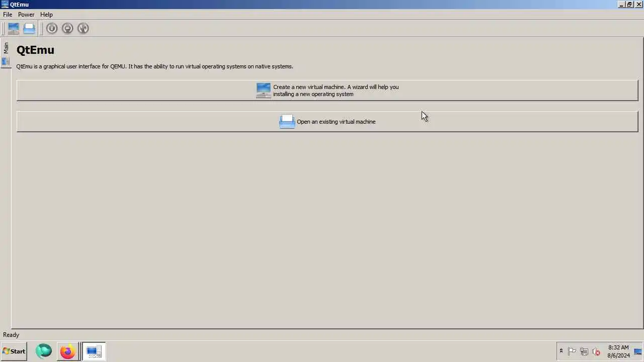Restore down the QtEmu window
Viewport: 644px width, 362px height.
click(629, 5)
